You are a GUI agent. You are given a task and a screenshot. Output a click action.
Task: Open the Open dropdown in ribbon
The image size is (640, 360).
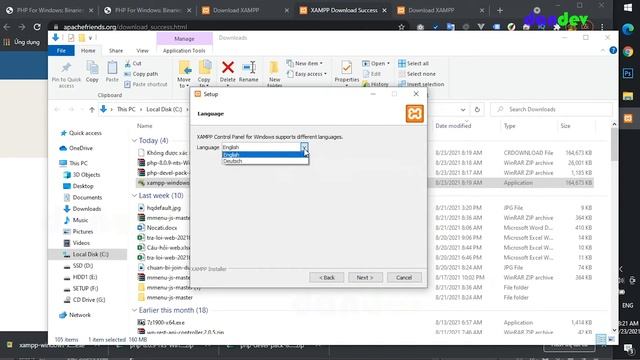click(376, 64)
